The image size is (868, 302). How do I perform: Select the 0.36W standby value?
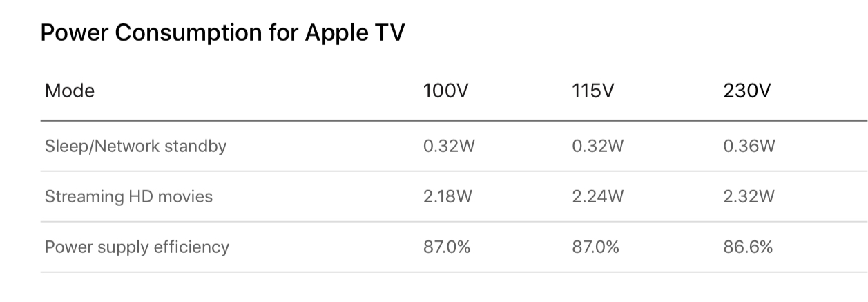[x=749, y=147]
